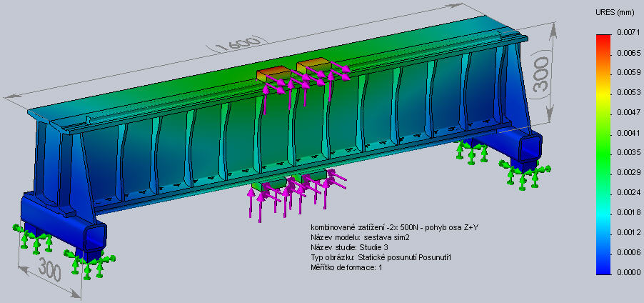The width and height of the screenshot is (644, 303).
Task: Select the right orange load pad on beam top
Action: point(313,69)
